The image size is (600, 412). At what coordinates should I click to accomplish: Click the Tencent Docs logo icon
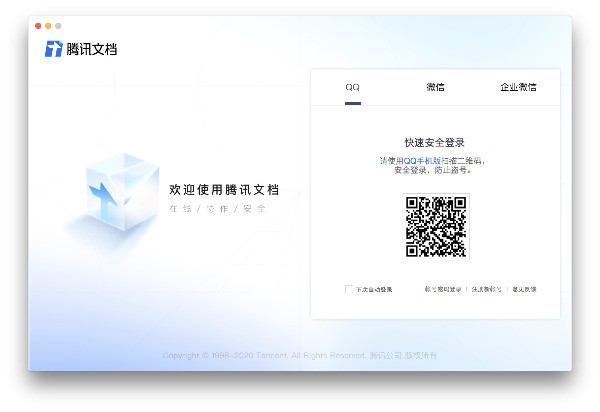tap(53, 49)
